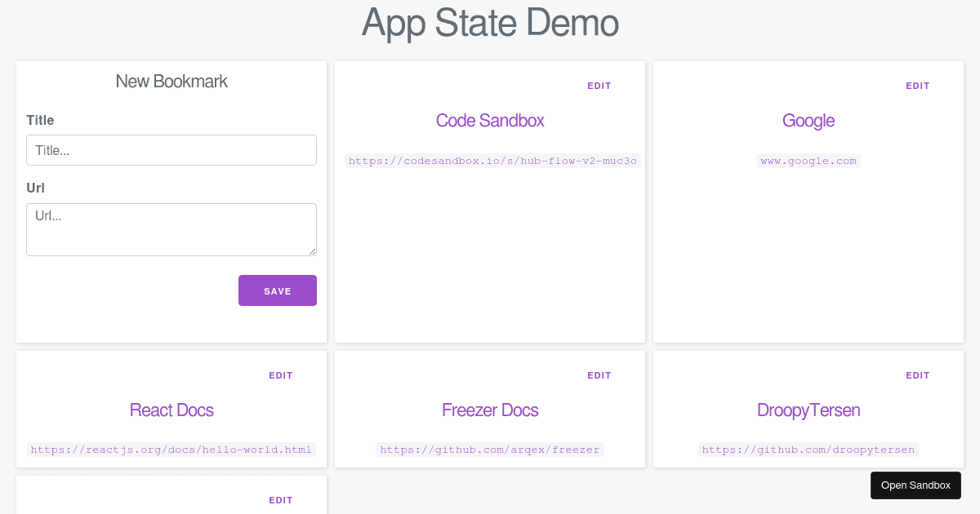Edit the React Docs bookmark
Screen dimensions: 980x514
pos(281,375)
